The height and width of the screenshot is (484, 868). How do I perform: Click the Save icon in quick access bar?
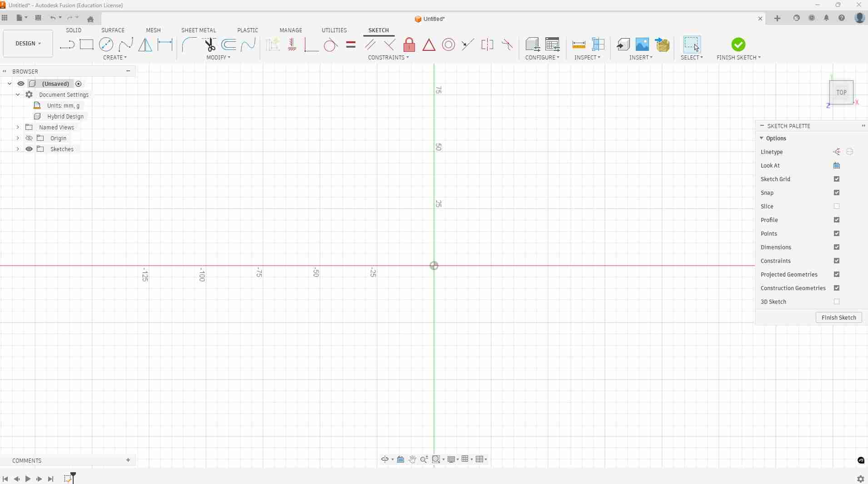[38, 18]
